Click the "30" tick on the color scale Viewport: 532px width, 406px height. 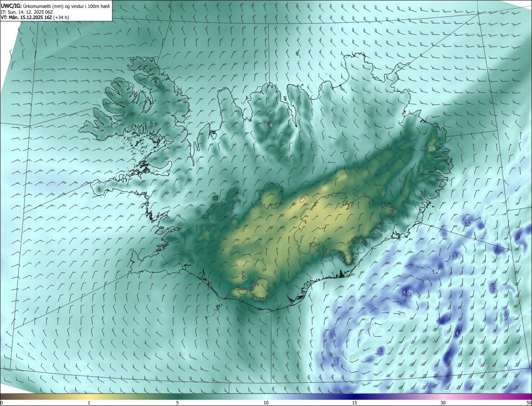click(x=443, y=403)
